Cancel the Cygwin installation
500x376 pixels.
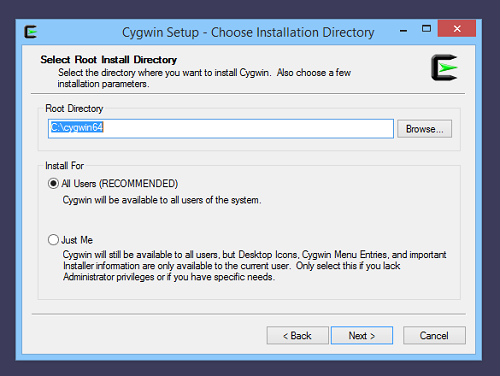point(434,335)
